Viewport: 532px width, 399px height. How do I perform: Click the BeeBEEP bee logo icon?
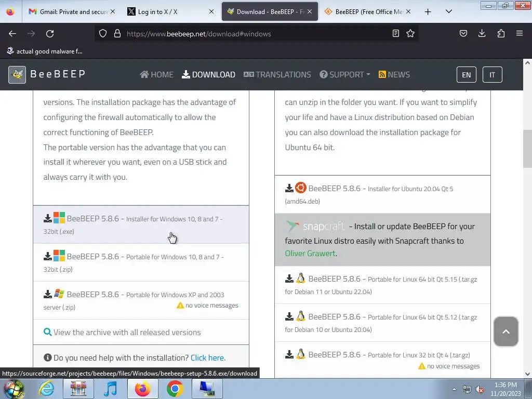click(17, 75)
